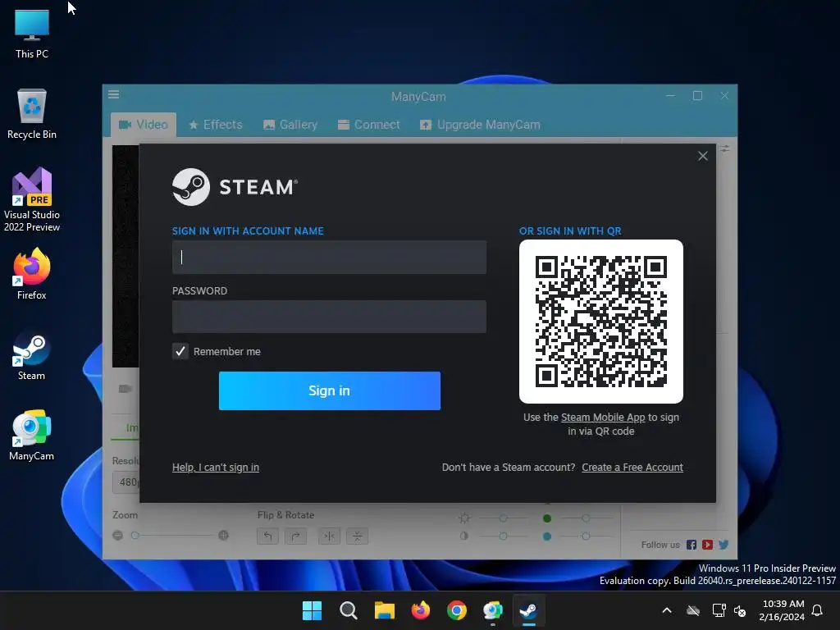Click ManyCam settings sliders icon

click(x=725, y=148)
